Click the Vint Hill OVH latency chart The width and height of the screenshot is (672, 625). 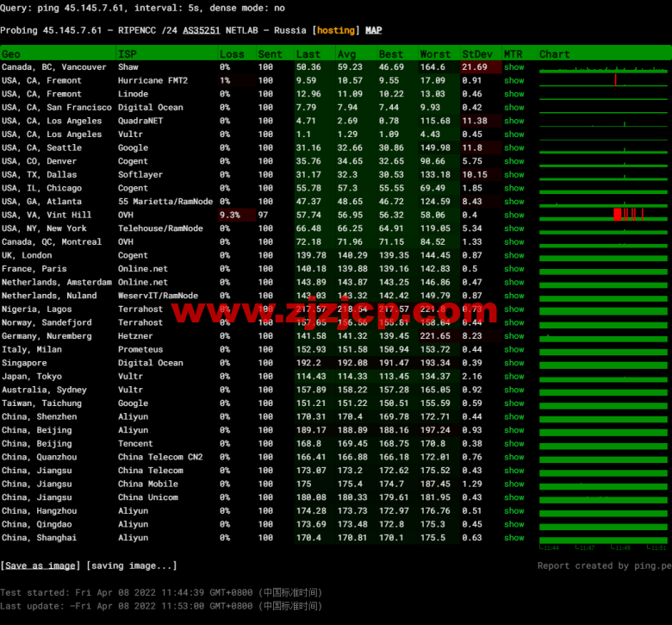[602, 215]
